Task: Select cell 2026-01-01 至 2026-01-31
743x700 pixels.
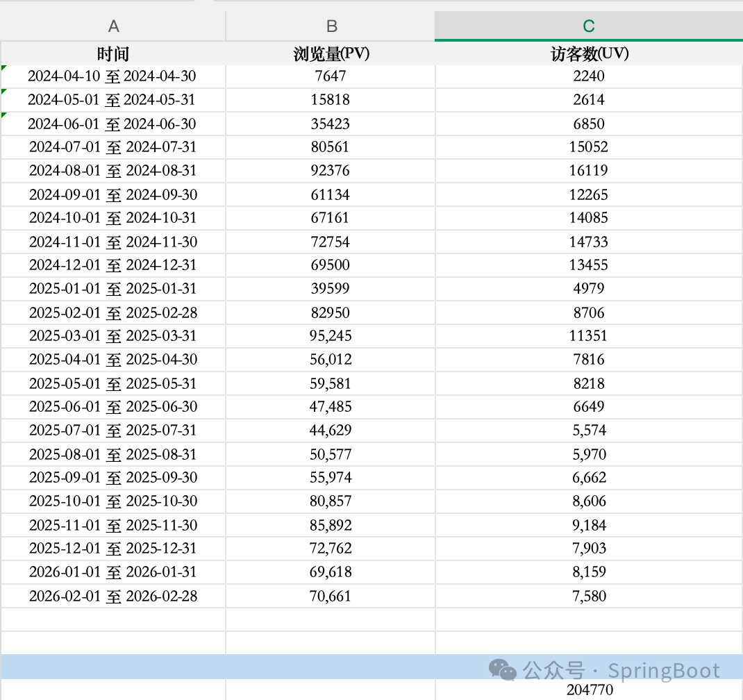Action: pyautogui.click(x=113, y=572)
